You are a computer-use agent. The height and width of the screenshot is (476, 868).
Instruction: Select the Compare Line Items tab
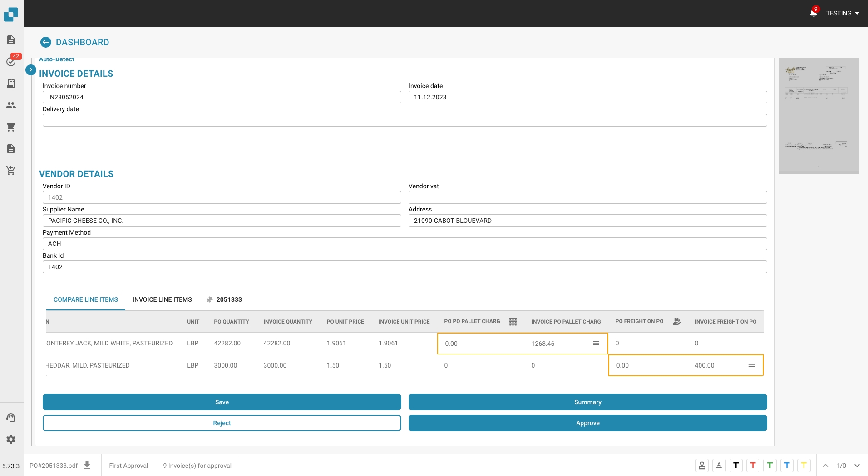(x=86, y=299)
